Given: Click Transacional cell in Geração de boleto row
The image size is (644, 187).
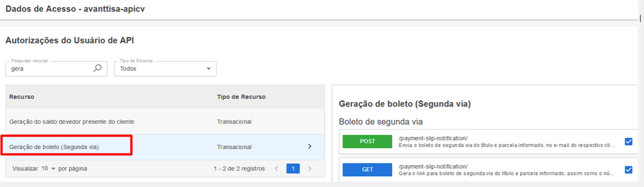Looking at the screenshot, I should pos(234,147).
